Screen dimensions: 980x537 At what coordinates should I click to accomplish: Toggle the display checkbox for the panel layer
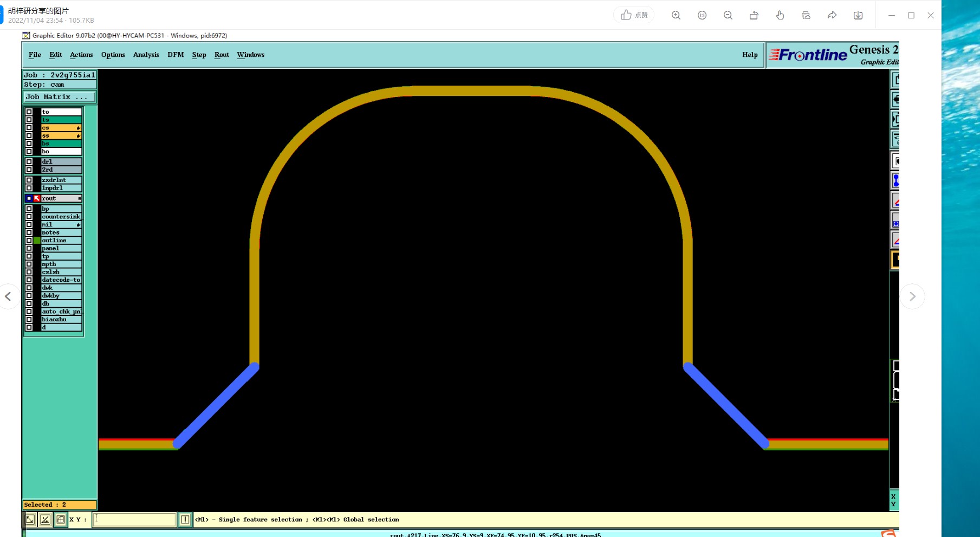29,248
